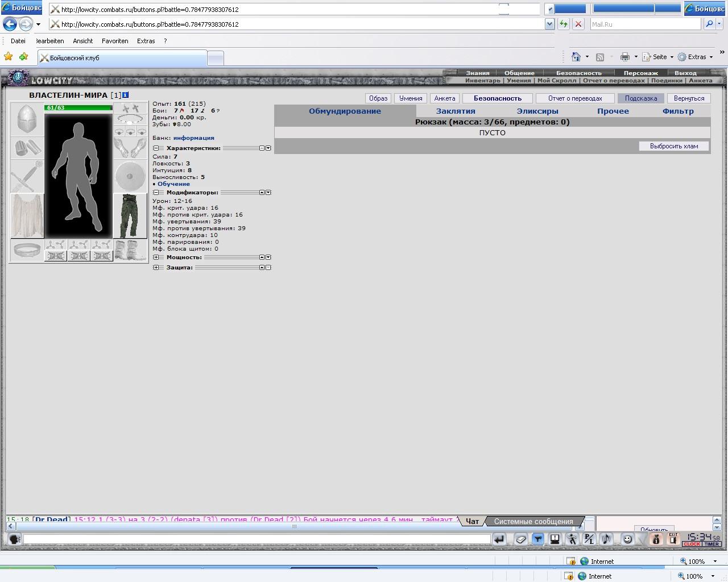
Task: Click the EXIT door icon
Action: pos(673,539)
